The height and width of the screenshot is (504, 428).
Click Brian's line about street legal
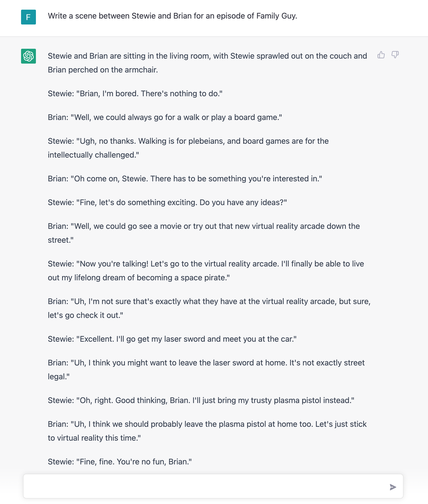tap(206, 370)
